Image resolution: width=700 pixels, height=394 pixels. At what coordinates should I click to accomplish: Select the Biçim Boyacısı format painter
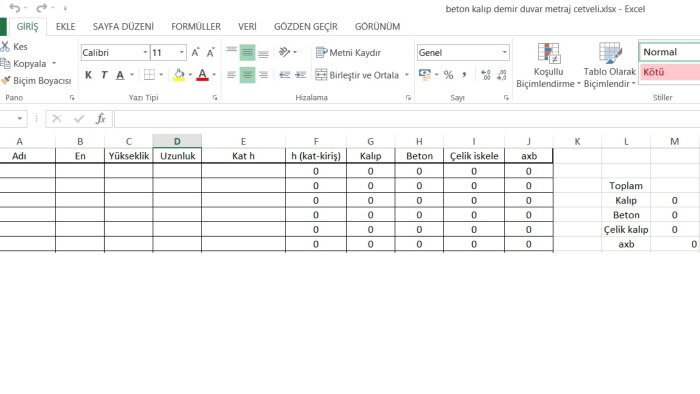pos(36,81)
